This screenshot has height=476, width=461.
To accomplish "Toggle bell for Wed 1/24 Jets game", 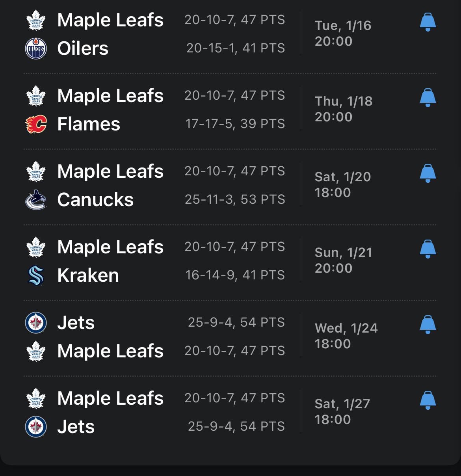I will [x=428, y=324].
